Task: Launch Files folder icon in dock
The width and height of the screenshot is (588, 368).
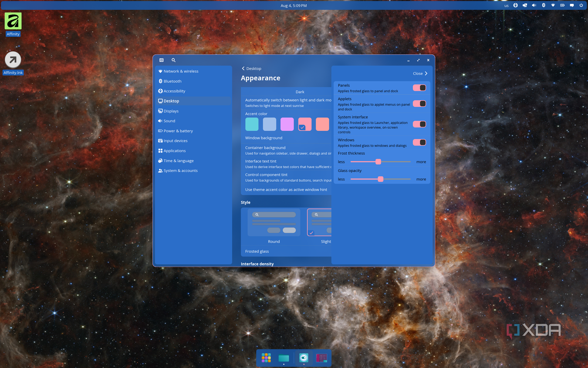Action: [284, 358]
